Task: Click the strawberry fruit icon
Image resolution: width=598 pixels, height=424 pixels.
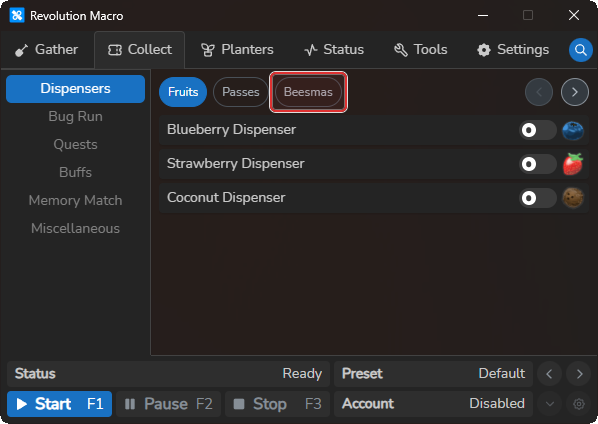Action: click(573, 164)
